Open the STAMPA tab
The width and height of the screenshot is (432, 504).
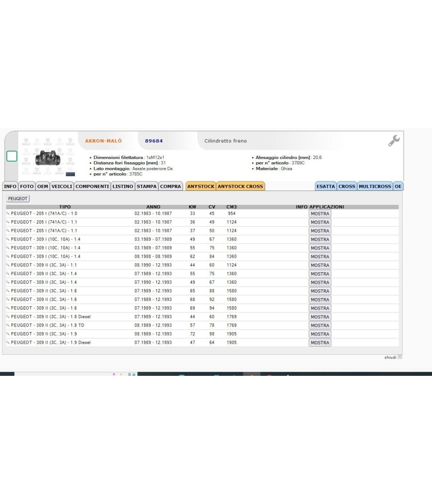tap(146, 186)
